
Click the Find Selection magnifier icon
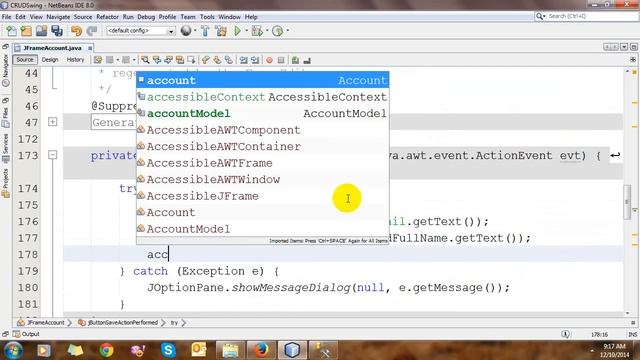[145, 60]
